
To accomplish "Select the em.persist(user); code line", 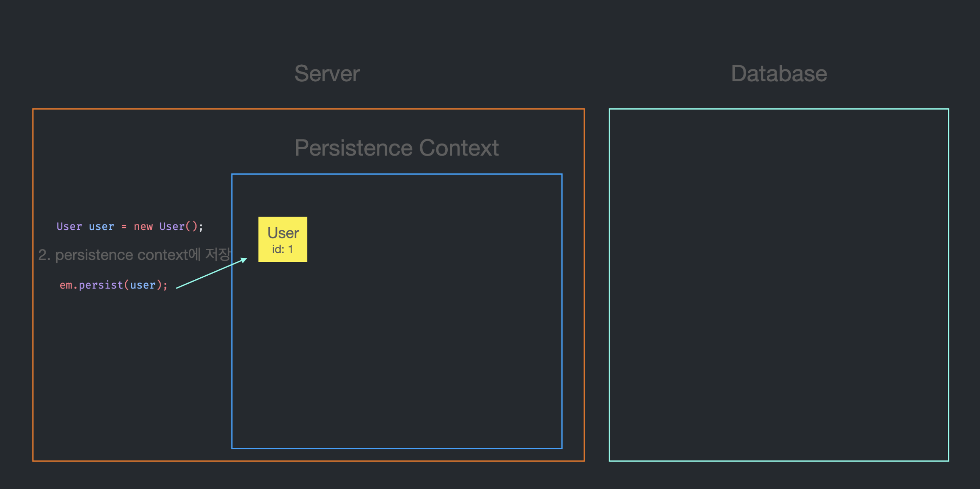I will [114, 285].
